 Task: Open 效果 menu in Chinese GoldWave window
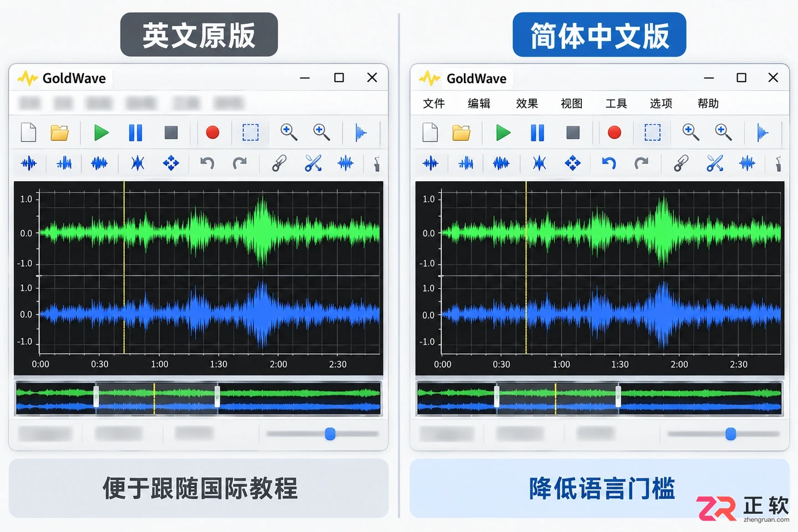coord(527,104)
